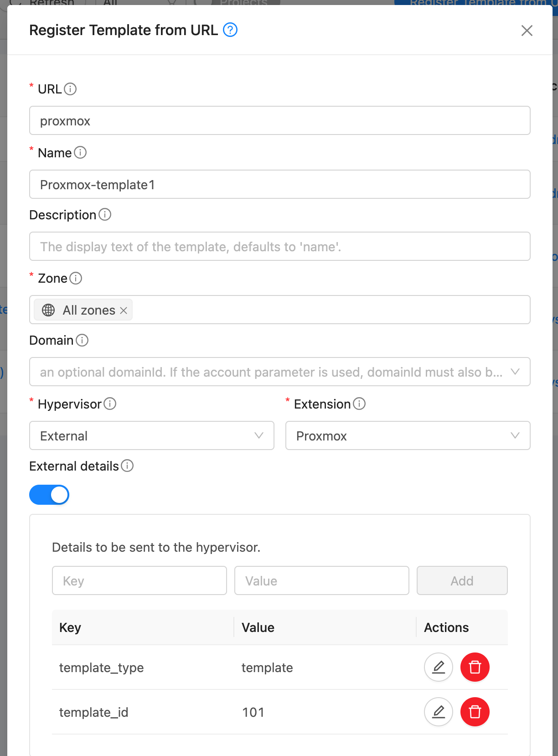
Task: Close the Register Template dialog
Action: tap(527, 31)
